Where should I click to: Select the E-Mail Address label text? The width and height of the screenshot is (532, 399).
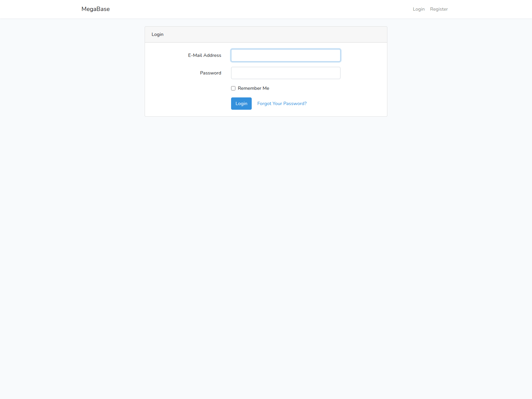click(x=204, y=55)
